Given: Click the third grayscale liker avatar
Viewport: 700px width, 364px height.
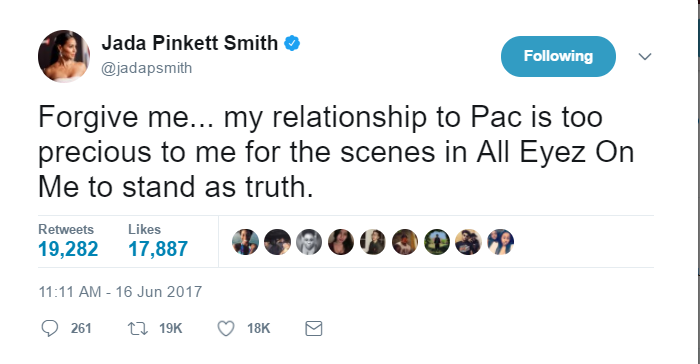Looking at the screenshot, I should point(309,242).
